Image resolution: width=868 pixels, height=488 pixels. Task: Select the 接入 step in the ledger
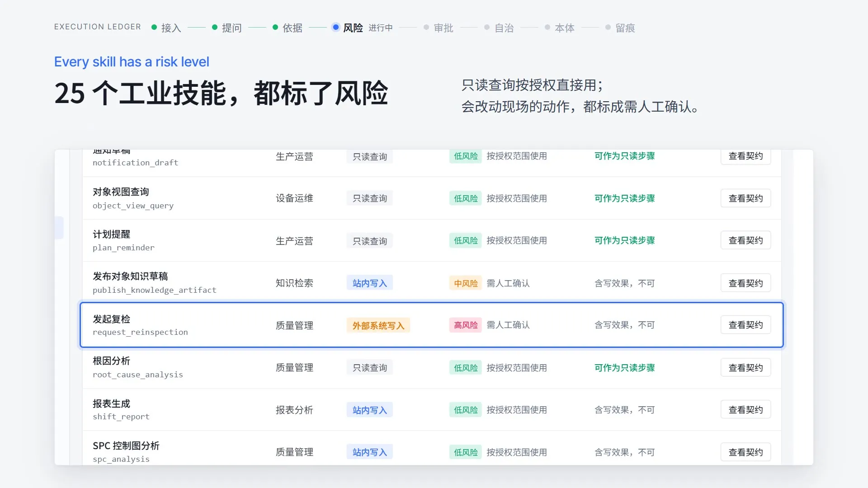(166, 28)
